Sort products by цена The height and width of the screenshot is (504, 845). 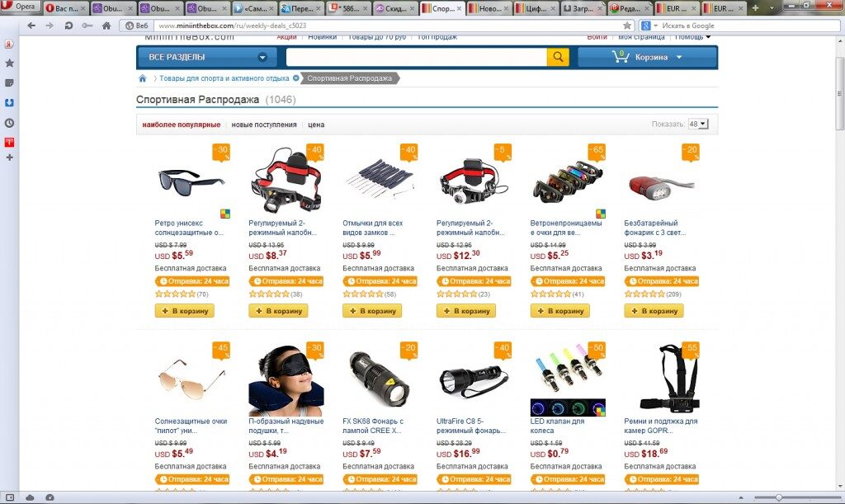tap(316, 125)
